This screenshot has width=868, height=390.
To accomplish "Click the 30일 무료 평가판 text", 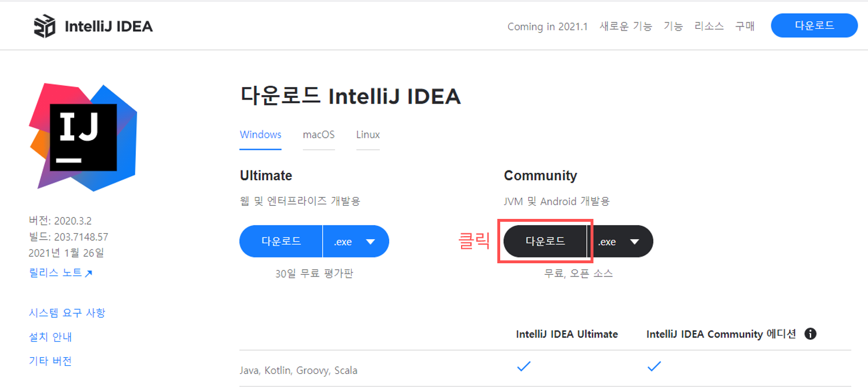I will 314,274.
